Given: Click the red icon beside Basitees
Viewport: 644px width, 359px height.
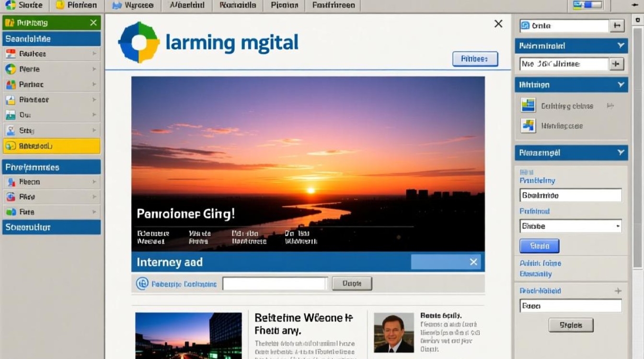Looking at the screenshot, I should coord(11,54).
